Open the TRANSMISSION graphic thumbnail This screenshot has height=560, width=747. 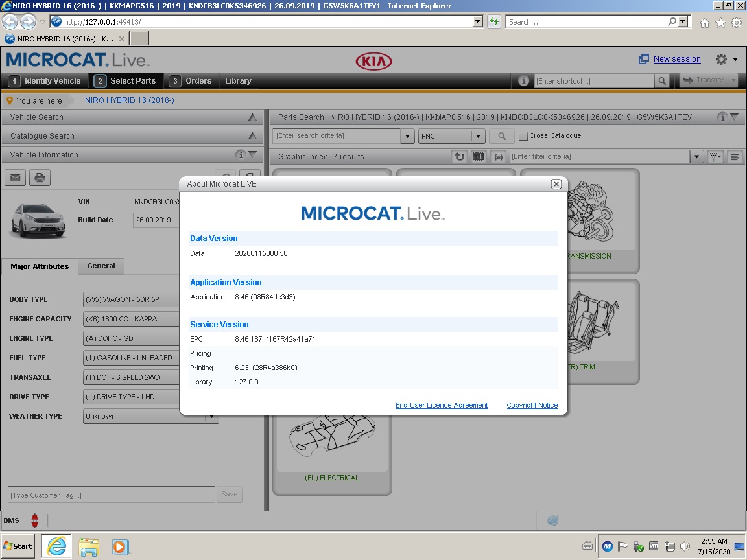(602, 221)
